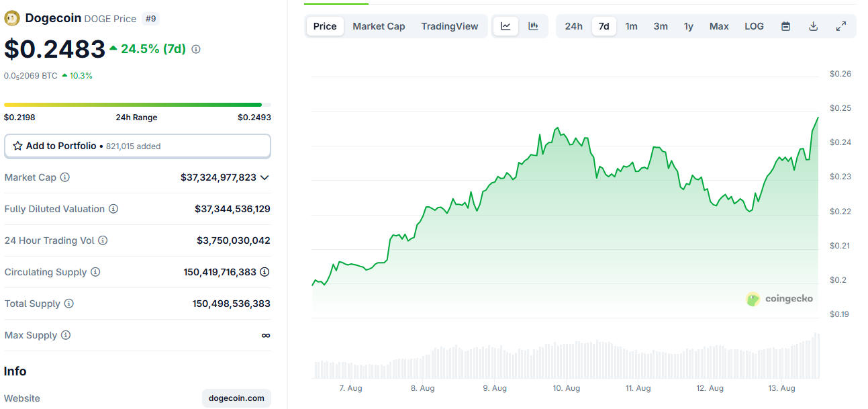Screen dimensions: 868x409
Task: Switch to the Market Cap tab
Action: 378,26
